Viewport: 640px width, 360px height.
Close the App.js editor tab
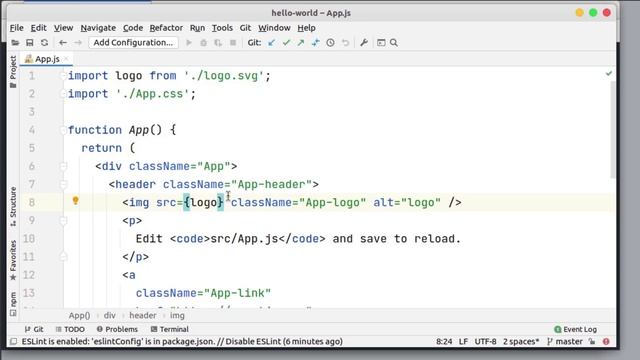click(x=66, y=59)
